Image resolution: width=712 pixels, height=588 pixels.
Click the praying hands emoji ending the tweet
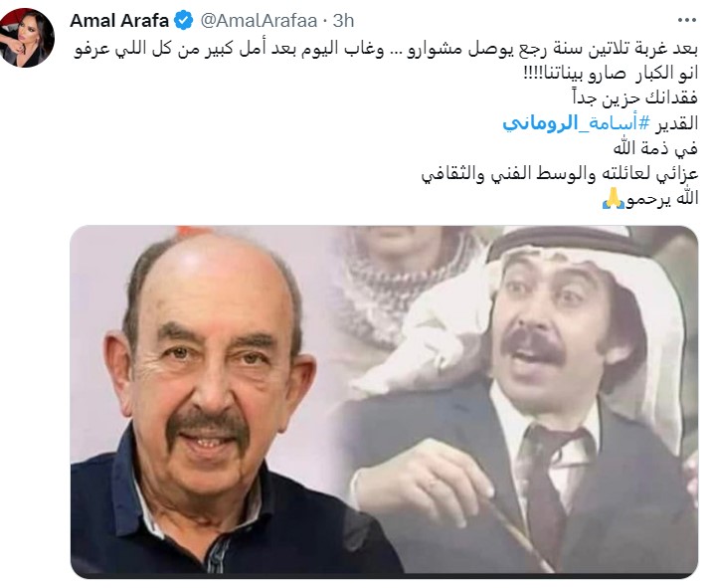[613, 199]
